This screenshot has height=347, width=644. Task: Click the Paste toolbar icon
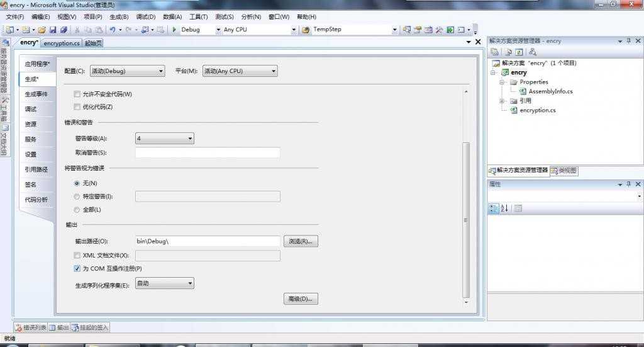tap(99, 30)
